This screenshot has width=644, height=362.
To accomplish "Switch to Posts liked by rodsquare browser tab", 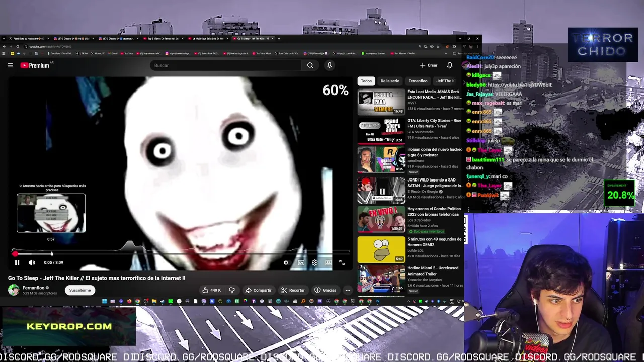I will pos(28,38).
